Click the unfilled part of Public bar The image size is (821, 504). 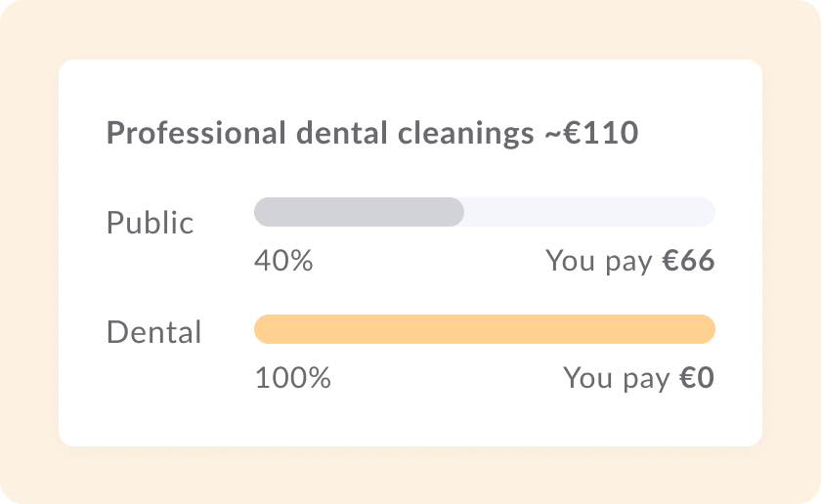588,212
